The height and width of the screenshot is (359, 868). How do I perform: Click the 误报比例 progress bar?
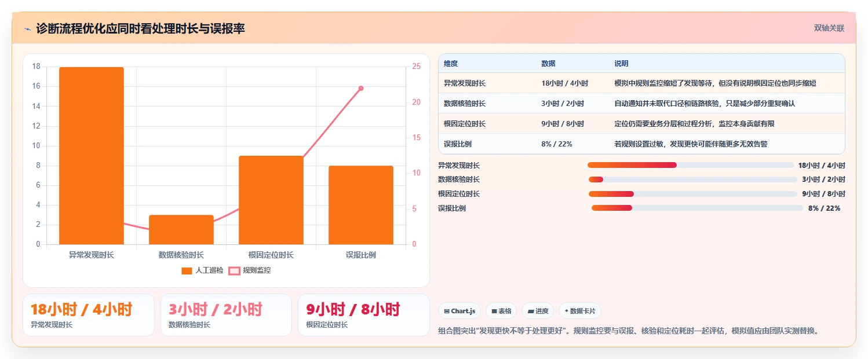point(698,208)
